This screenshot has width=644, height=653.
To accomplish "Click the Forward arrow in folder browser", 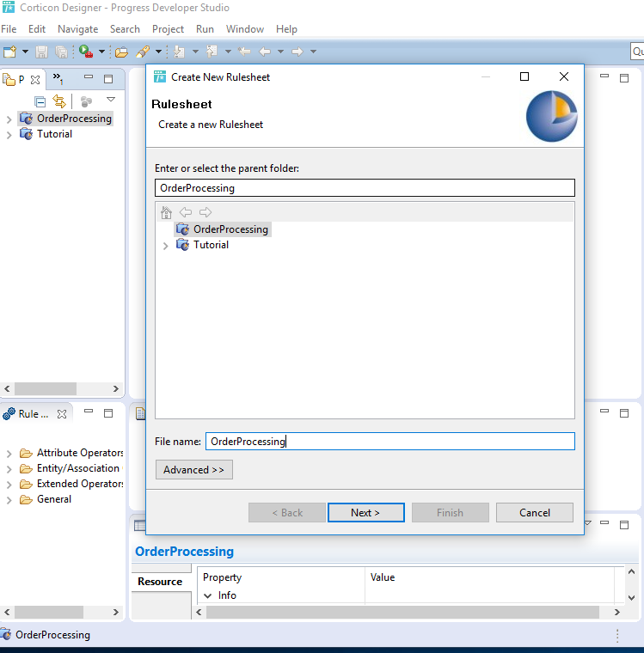I will pos(205,212).
